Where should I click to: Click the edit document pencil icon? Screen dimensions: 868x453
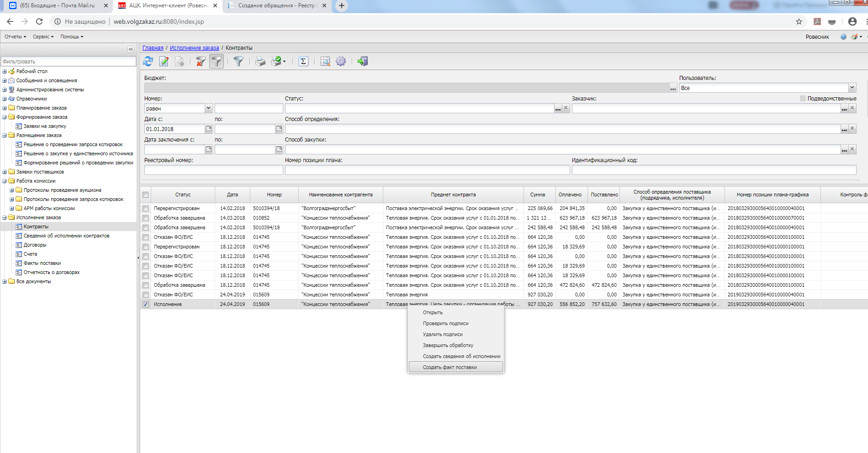tap(164, 61)
